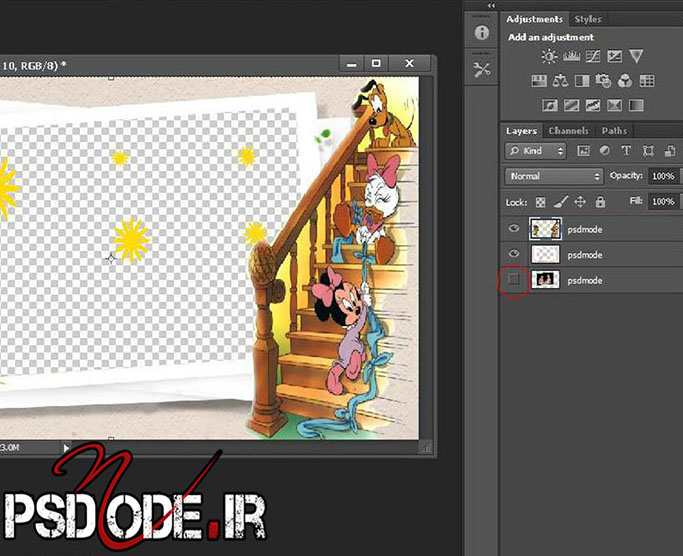
Task: Switch to the Paths tab
Action: click(x=614, y=131)
